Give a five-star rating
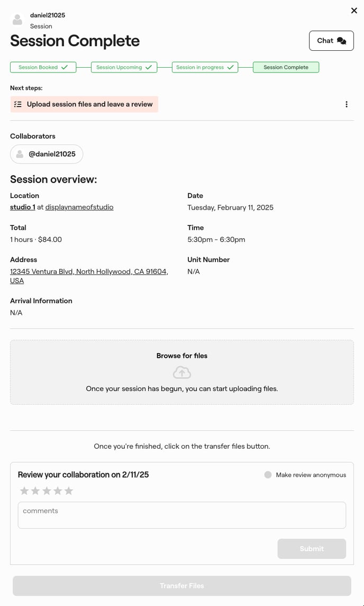Image resolution: width=364 pixels, height=606 pixels. [x=69, y=491]
